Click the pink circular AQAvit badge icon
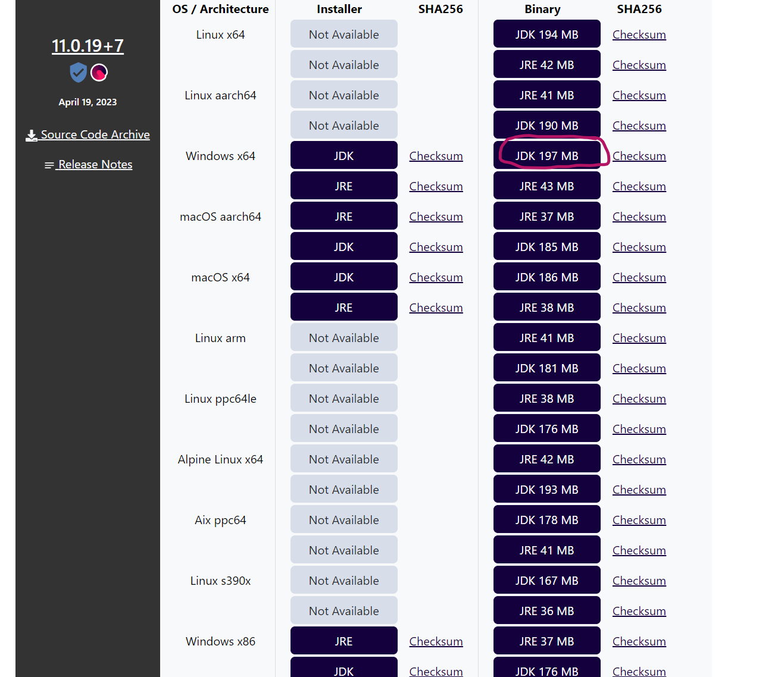The height and width of the screenshot is (677, 784). point(99,73)
